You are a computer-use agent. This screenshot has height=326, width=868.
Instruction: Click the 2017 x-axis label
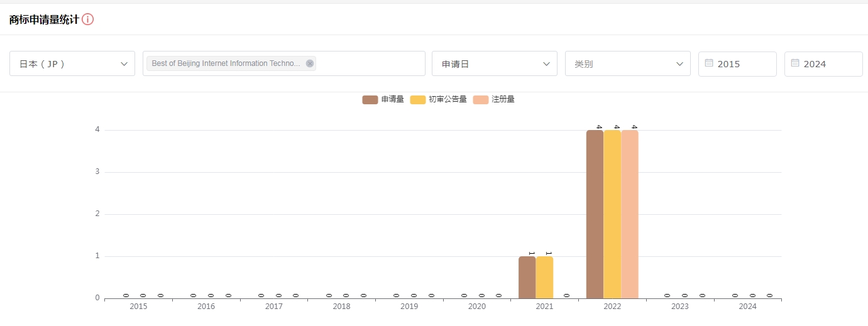coord(274,307)
